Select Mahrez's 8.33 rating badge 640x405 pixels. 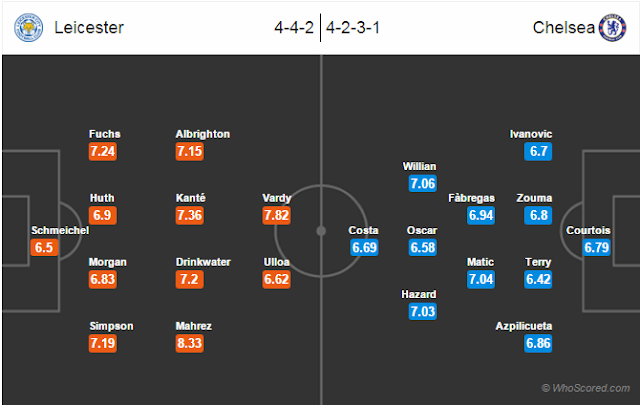click(190, 343)
